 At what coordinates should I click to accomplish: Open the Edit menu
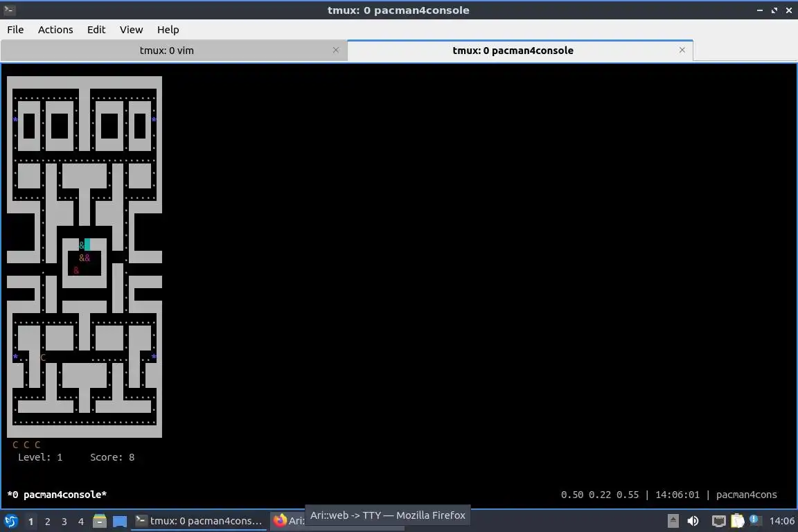click(x=96, y=30)
